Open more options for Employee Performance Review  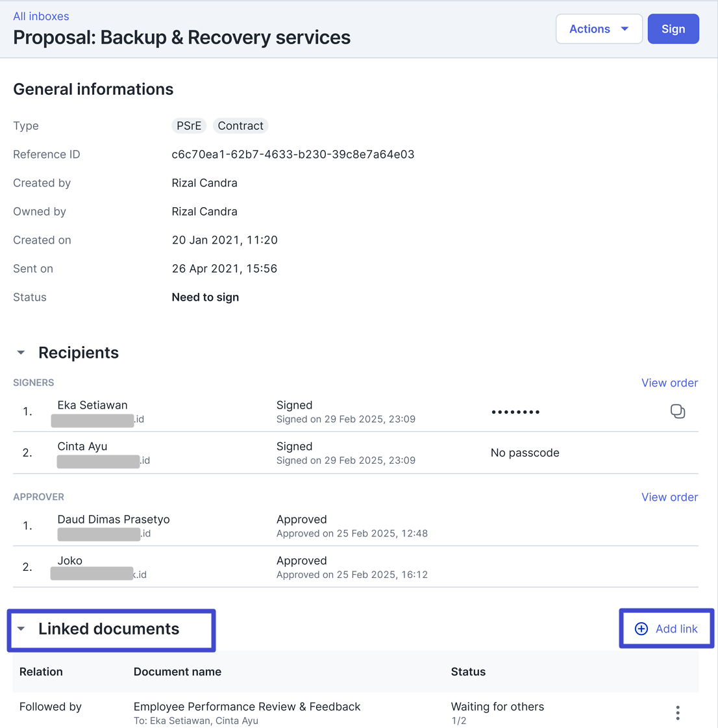tap(677, 712)
